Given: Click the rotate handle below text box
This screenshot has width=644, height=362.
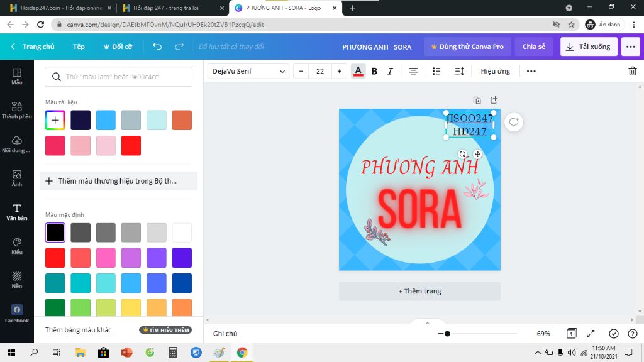Looking at the screenshot, I should point(462,155).
